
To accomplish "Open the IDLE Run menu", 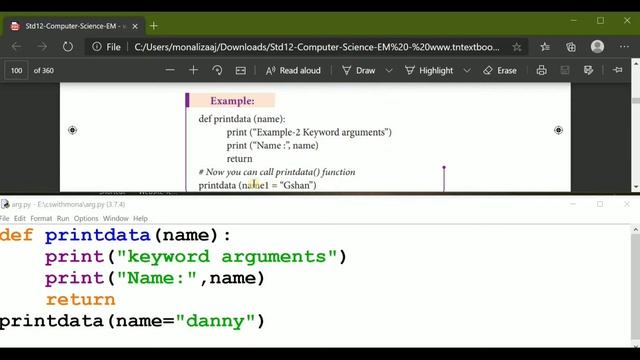I will [63, 218].
